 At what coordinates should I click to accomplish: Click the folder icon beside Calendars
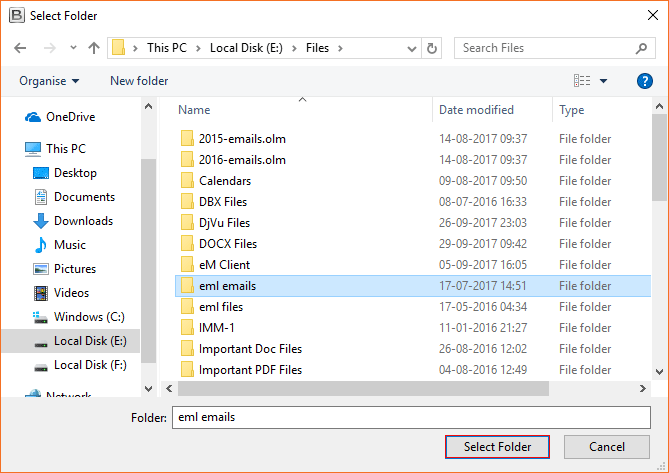pos(187,180)
